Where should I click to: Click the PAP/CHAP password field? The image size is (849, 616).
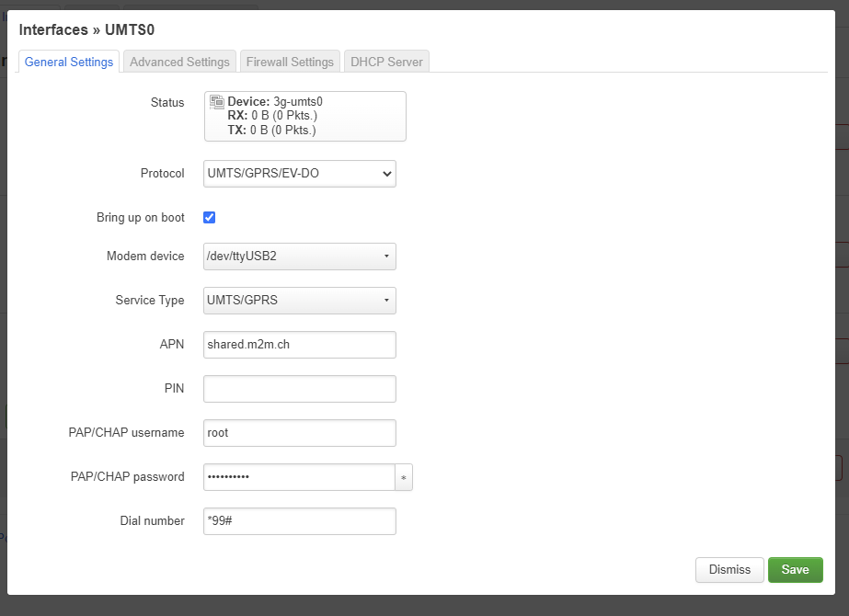coord(299,477)
